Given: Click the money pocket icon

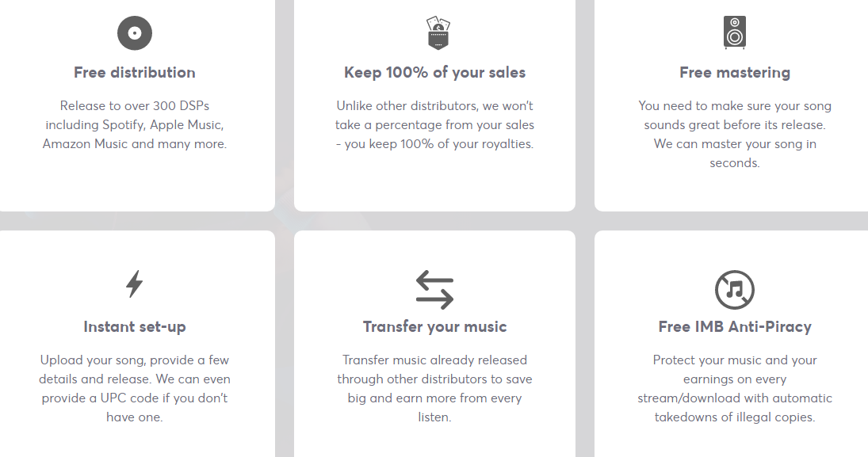Looking at the screenshot, I should 435,33.
